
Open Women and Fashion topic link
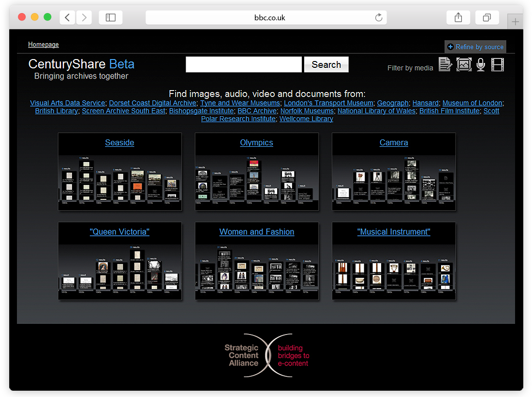pyautogui.click(x=257, y=232)
